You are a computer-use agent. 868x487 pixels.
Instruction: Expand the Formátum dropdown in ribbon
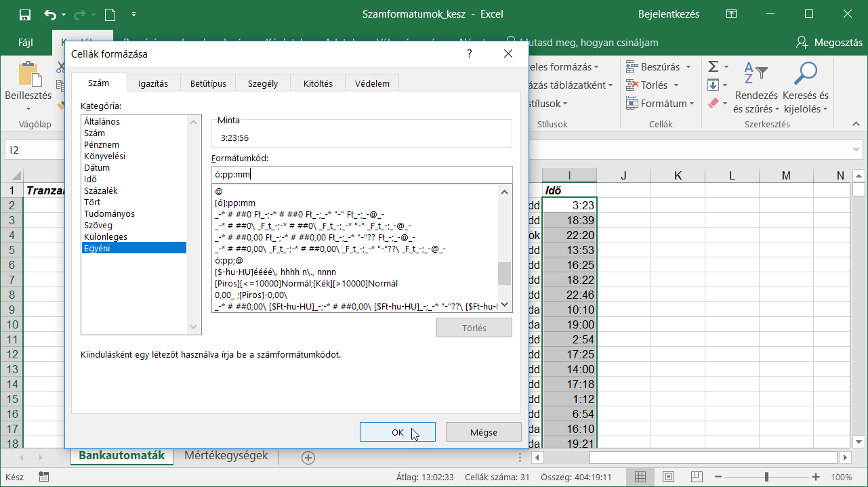(x=692, y=104)
